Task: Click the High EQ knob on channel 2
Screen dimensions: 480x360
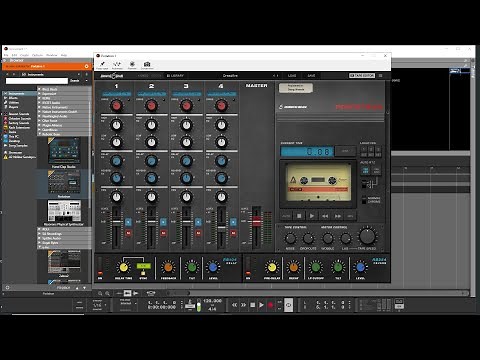Action: tap(151, 125)
